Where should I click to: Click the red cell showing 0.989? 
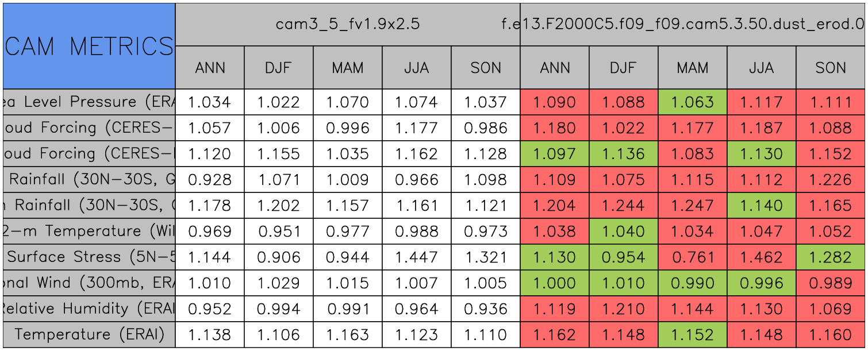(x=831, y=283)
